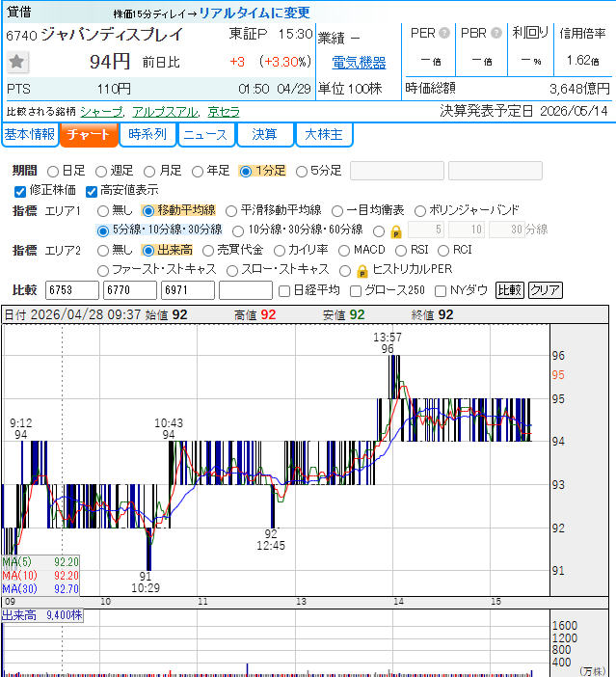Open ニュース tab
616x677 pixels.
[x=206, y=135]
